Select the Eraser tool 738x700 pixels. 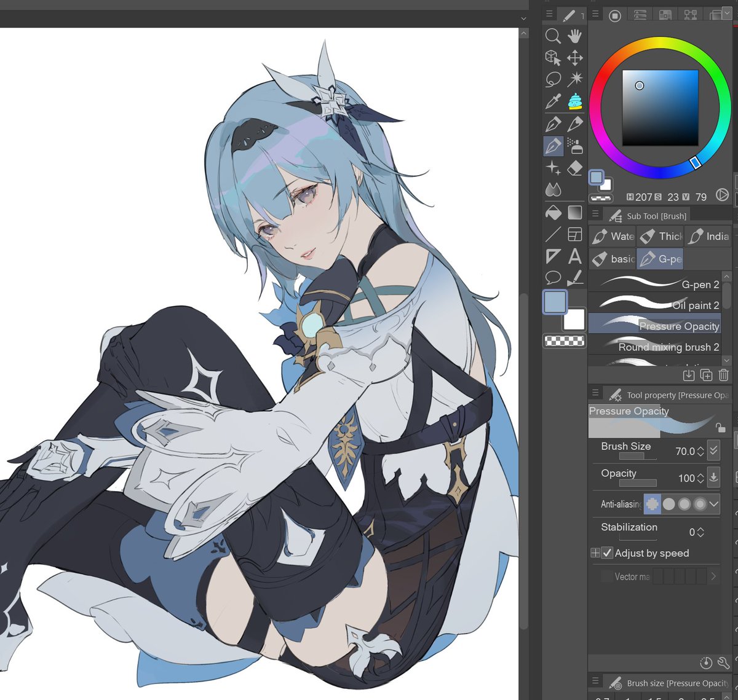point(575,168)
